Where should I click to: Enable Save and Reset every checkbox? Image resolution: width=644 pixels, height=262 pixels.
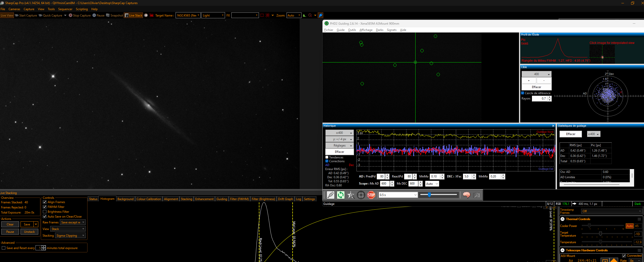tap(4, 248)
